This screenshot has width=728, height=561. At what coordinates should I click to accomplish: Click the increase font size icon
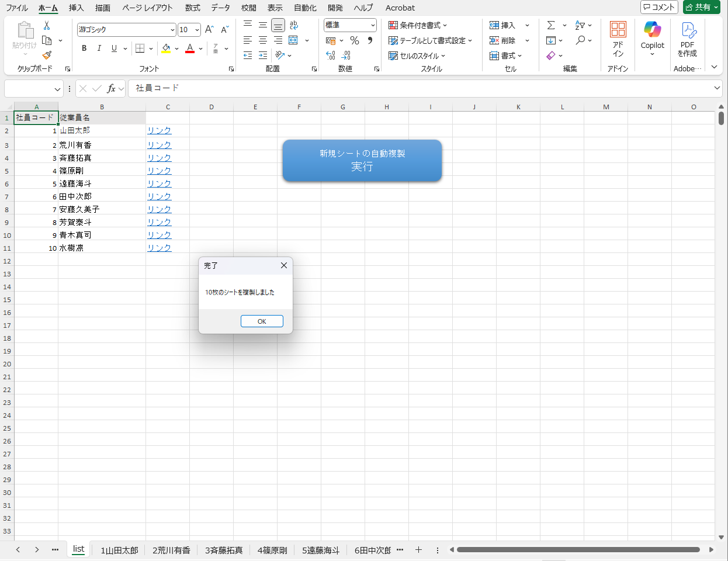(x=210, y=29)
